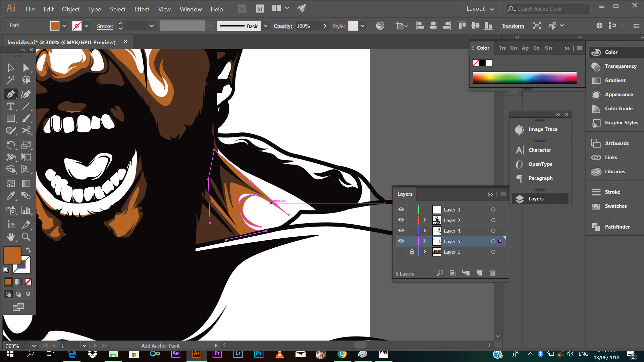Open the Transform panel link
The image size is (644, 362).
[513, 26]
